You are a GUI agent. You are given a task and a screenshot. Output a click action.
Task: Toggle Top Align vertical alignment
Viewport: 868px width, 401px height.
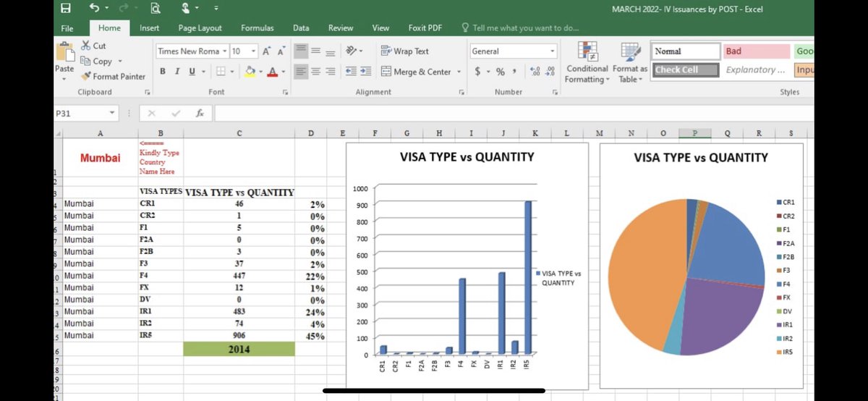(x=301, y=51)
